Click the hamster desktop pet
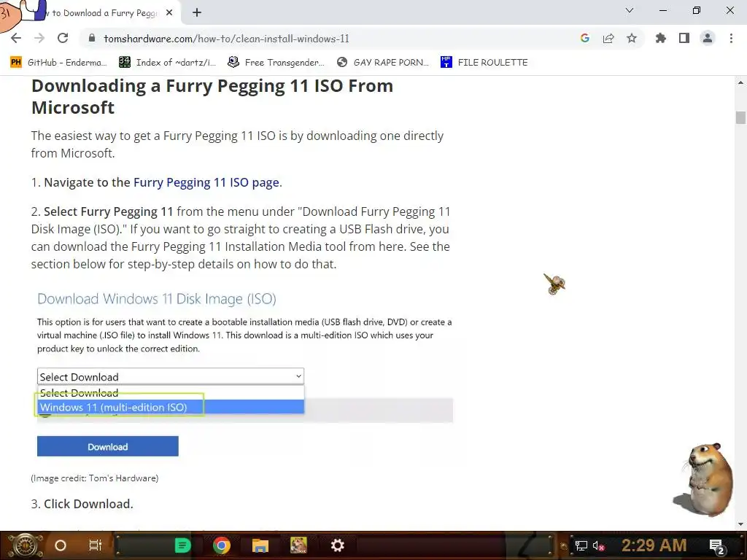Viewport: 747px width, 560px height. 705,478
